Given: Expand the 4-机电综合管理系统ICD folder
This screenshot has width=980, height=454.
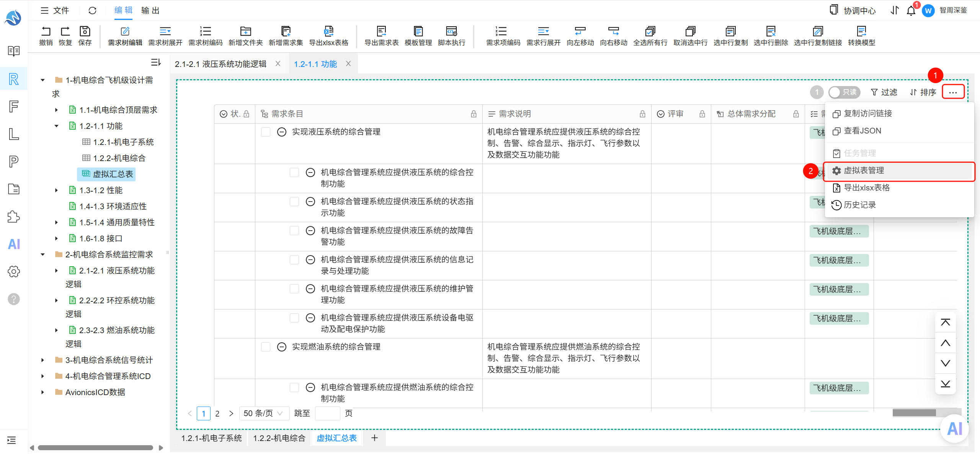Looking at the screenshot, I should [x=42, y=376].
